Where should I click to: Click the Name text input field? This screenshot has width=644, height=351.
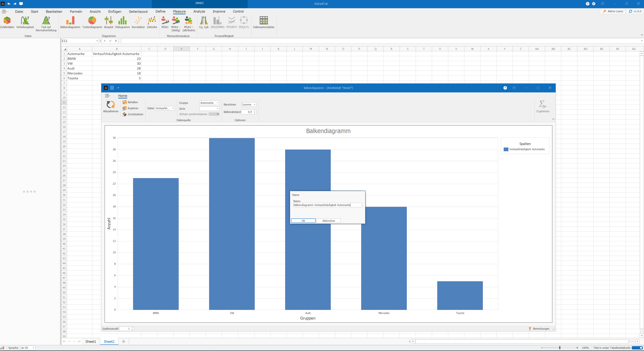(x=327, y=205)
